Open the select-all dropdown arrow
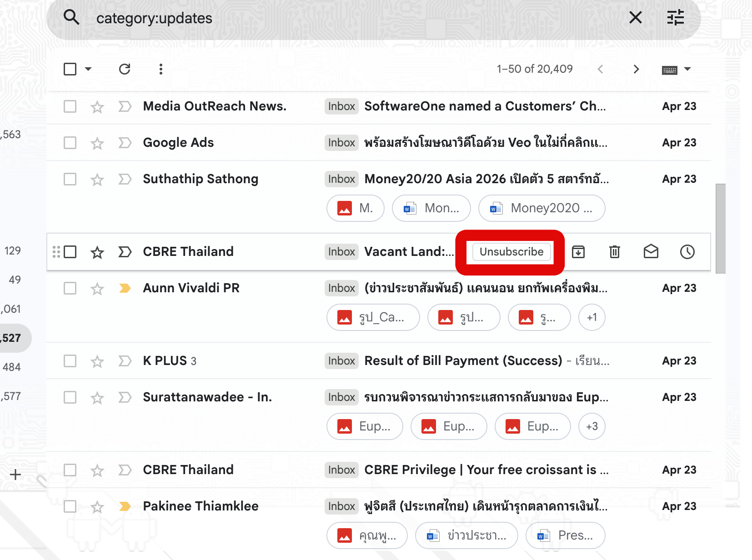 [x=88, y=69]
